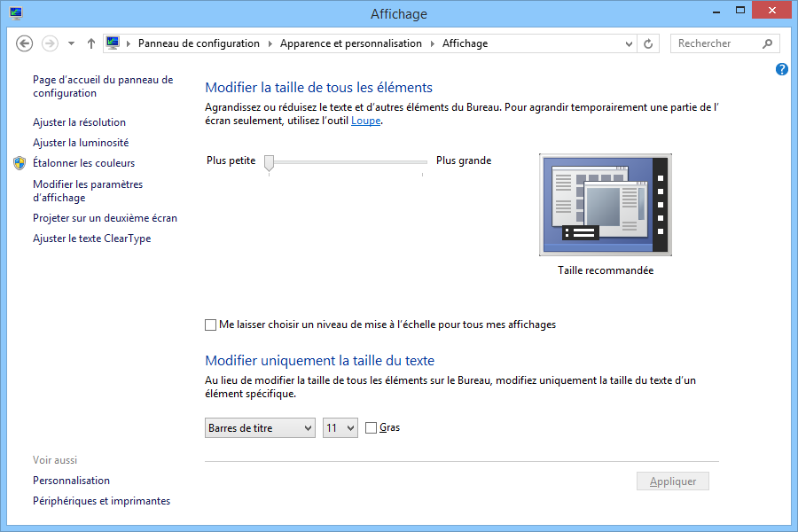Open the blue Help question mark

pyautogui.click(x=782, y=69)
